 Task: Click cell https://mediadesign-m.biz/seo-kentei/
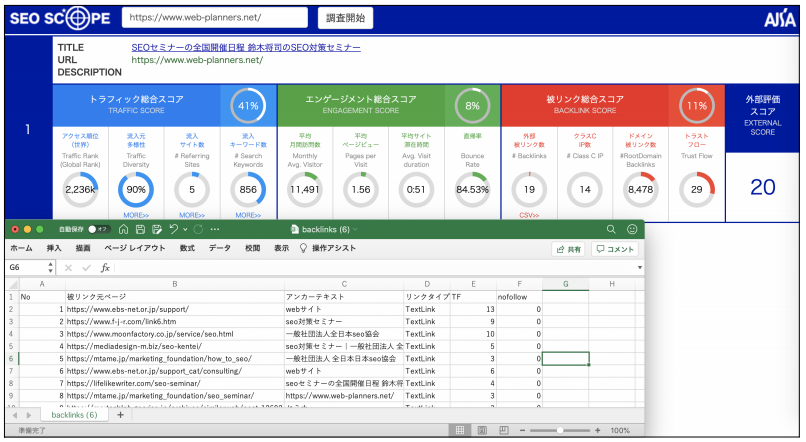click(x=175, y=346)
